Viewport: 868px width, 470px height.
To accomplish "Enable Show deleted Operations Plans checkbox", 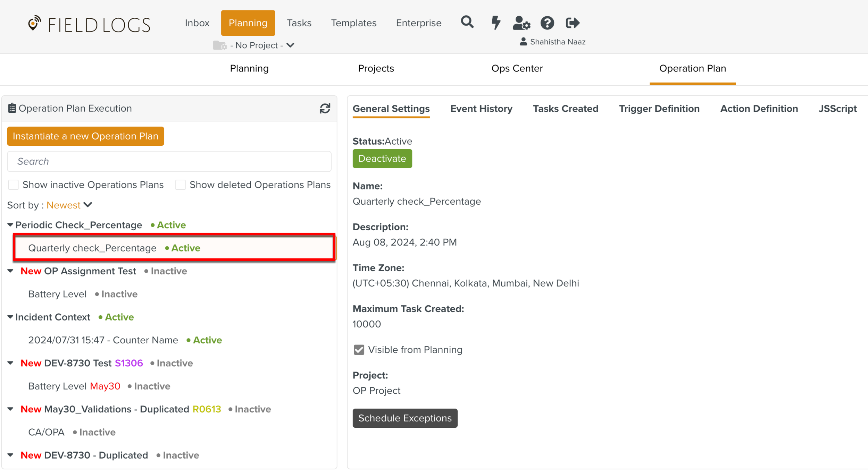I will pos(181,185).
